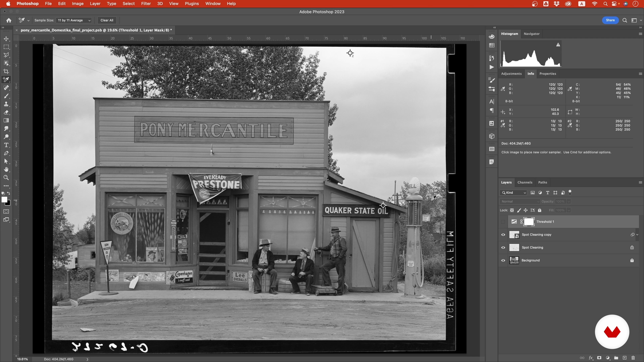
Task: Select the Crop tool
Action: (x=6, y=71)
